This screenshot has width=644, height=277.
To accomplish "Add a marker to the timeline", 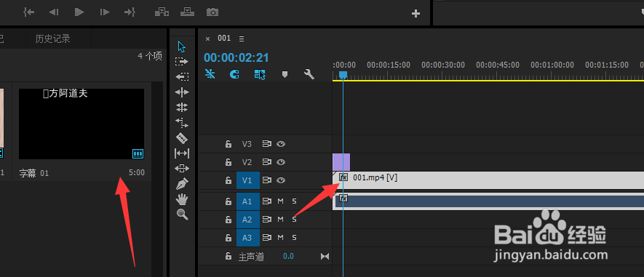I will tap(285, 74).
